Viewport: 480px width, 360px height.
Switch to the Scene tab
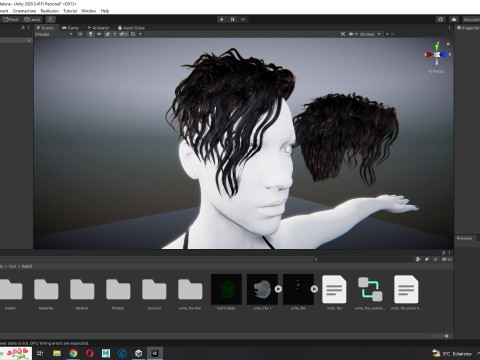coord(46,28)
